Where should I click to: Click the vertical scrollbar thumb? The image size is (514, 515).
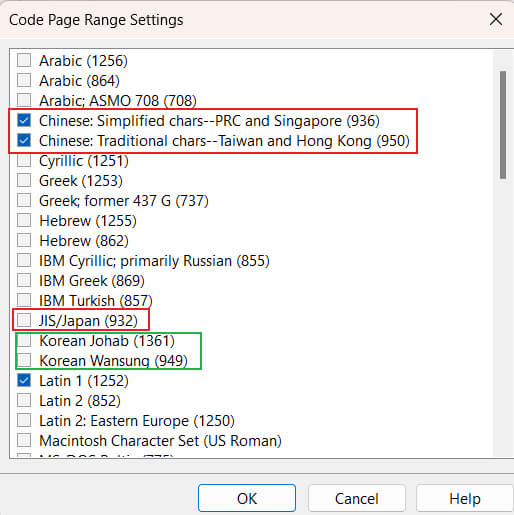(503, 125)
